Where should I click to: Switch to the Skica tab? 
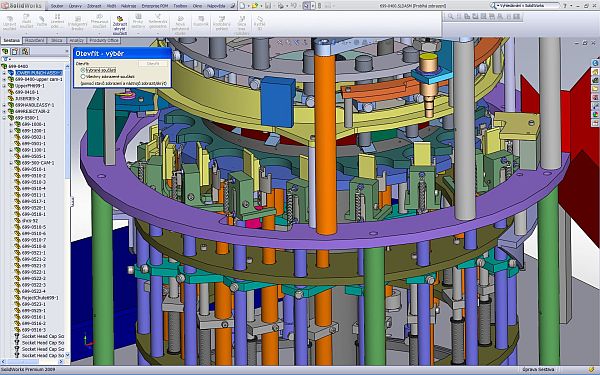pos(57,41)
